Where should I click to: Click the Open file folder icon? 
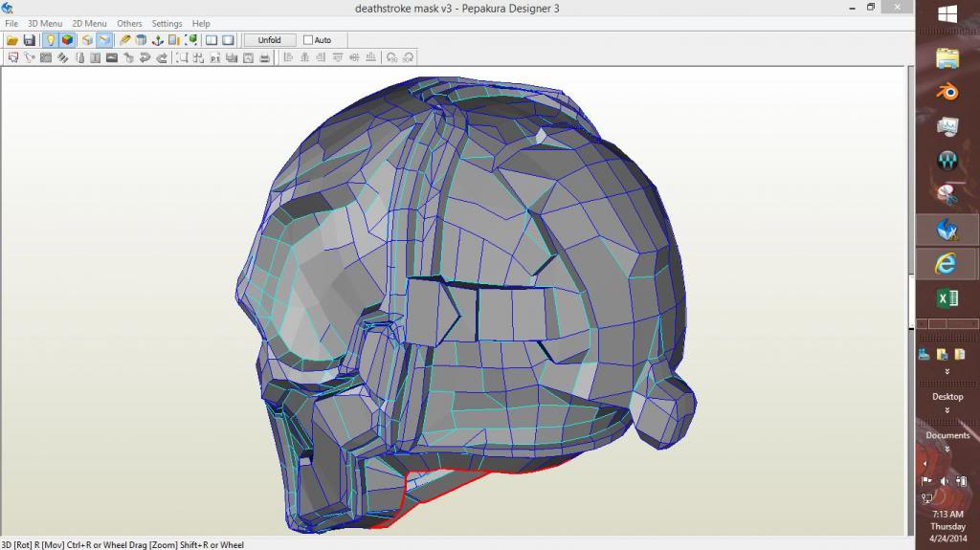pos(12,40)
